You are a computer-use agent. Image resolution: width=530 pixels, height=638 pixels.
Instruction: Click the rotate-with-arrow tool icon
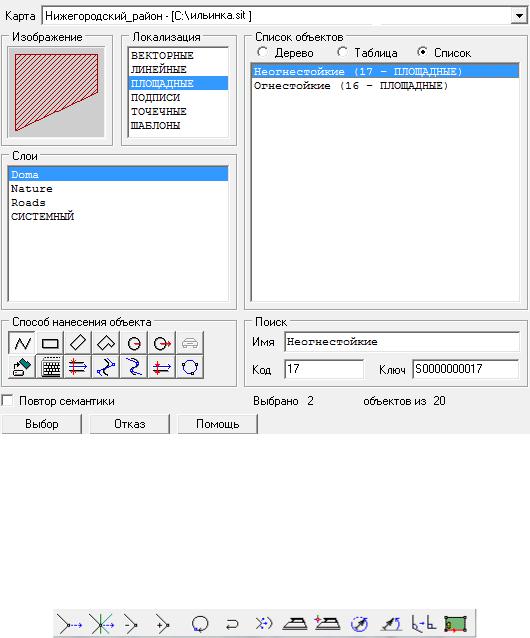coord(391,624)
